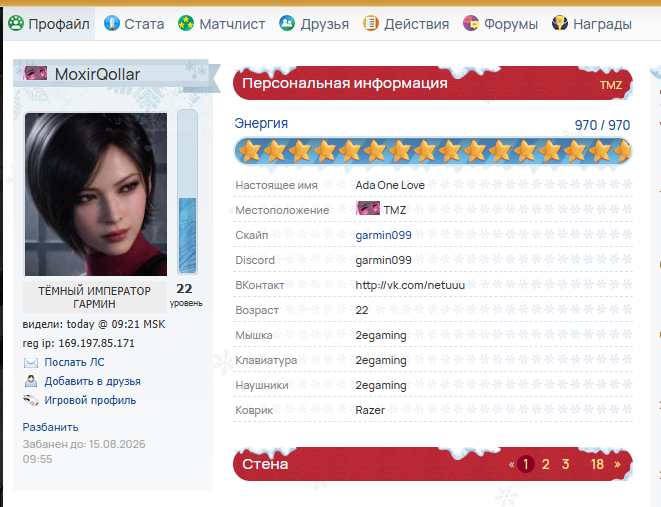The height and width of the screenshot is (507, 661).
Task: Click the http://vk.com/netuuu text
Action: coord(410,285)
